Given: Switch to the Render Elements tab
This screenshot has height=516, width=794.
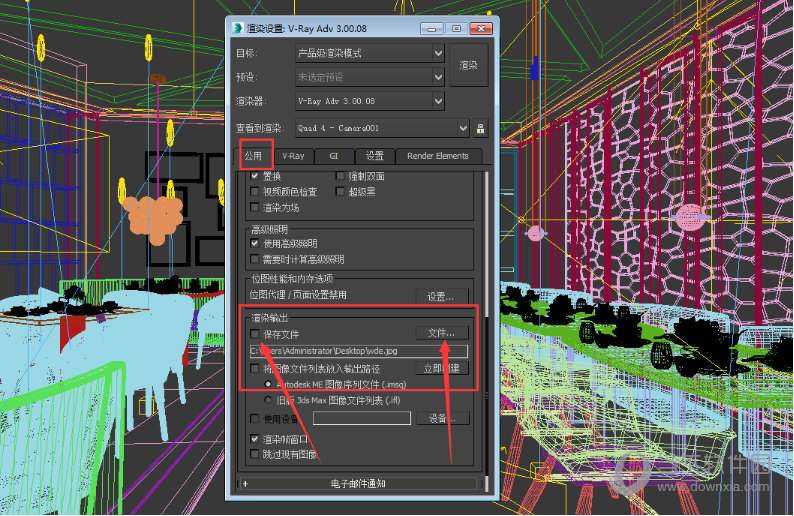Looking at the screenshot, I should (x=438, y=156).
